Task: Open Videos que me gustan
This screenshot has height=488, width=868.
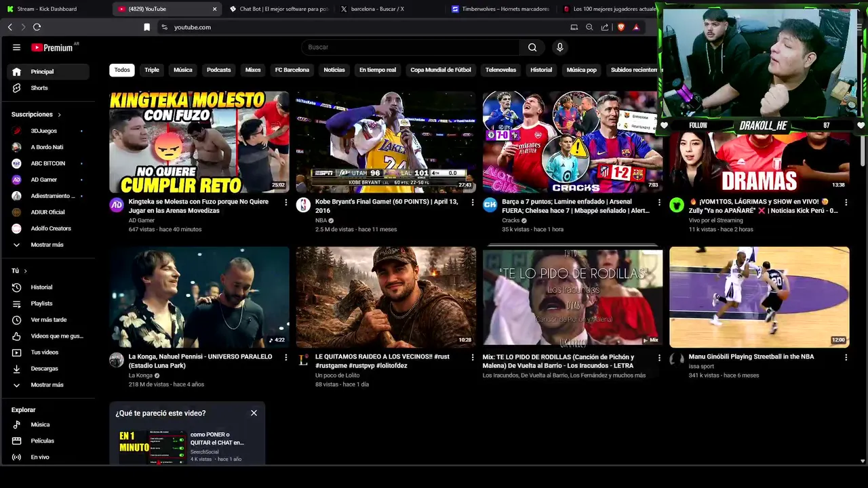Action: pos(47,336)
